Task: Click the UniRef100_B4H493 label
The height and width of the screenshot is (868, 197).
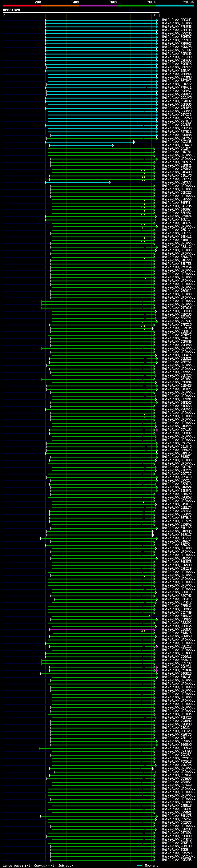Action: pyautogui.click(x=177, y=172)
